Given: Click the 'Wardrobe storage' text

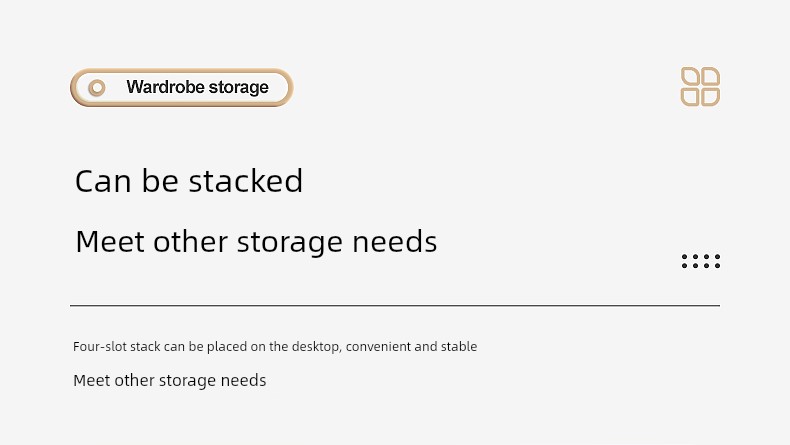Looking at the screenshot, I should 198,87.
